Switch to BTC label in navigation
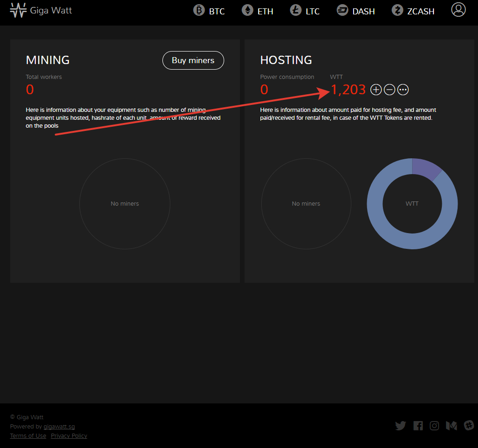 point(217,12)
